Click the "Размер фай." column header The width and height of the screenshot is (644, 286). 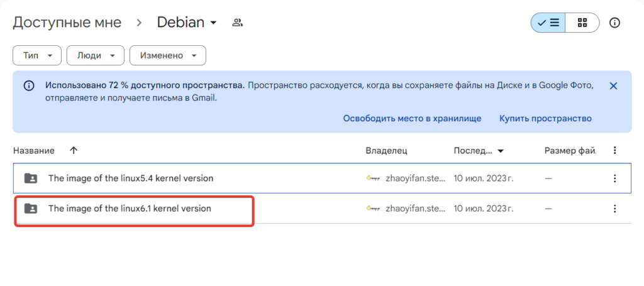pos(570,151)
